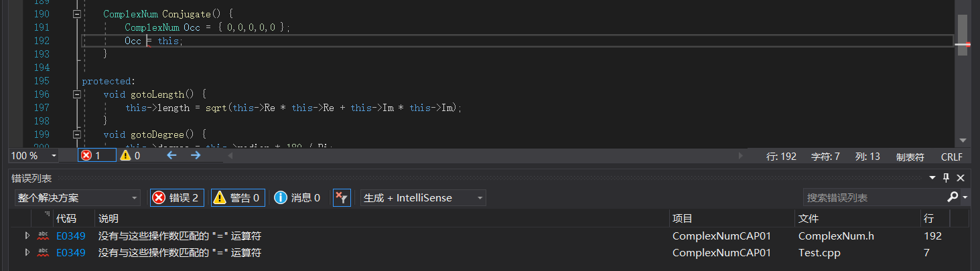The height and width of the screenshot is (271, 980).
Task: Open error list window position dropdown arrow
Action: [x=932, y=178]
